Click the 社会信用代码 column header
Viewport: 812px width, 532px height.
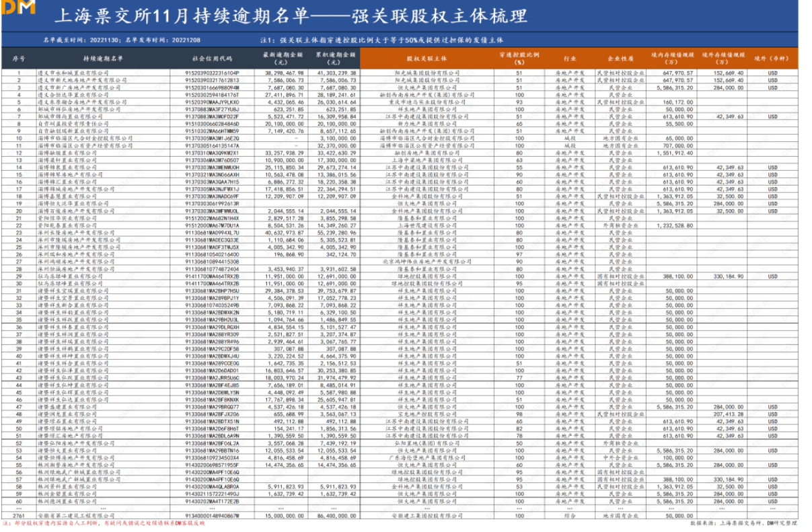212,59
